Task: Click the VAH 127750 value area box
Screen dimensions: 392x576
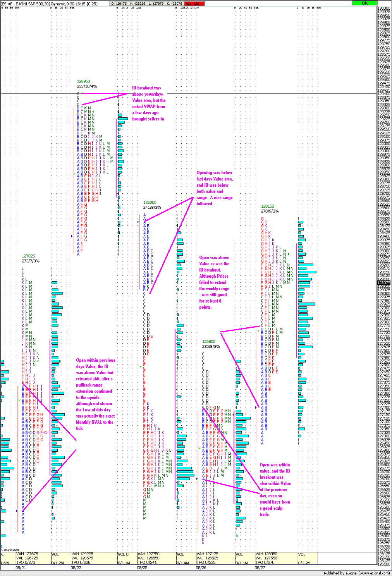Action: (x=157, y=559)
